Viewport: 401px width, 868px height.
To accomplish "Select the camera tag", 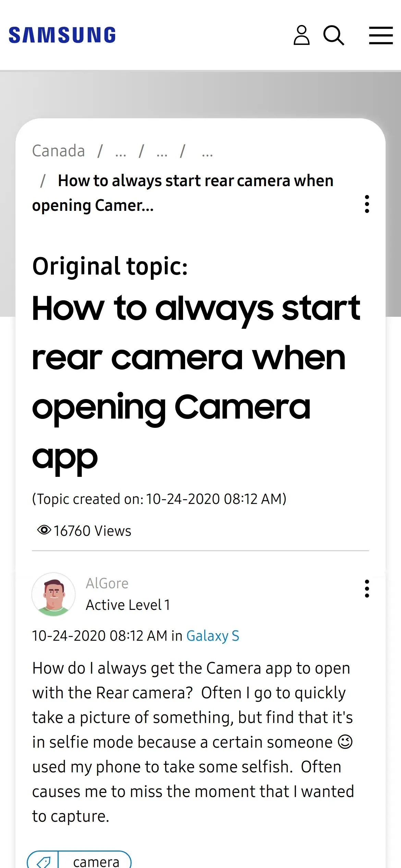I will coord(96,861).
